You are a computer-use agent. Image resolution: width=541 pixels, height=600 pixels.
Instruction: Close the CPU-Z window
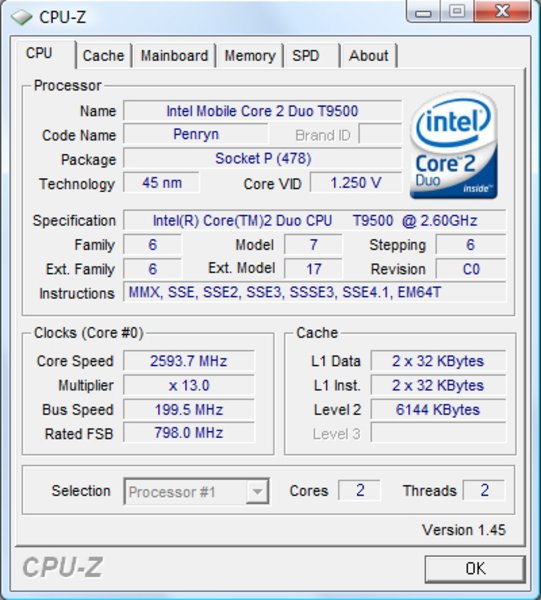coord(502,11)
